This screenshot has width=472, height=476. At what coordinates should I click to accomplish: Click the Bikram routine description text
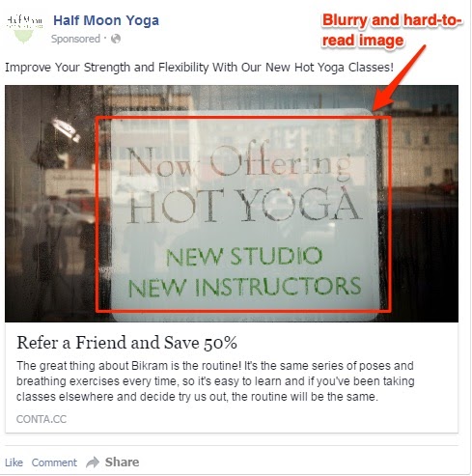click(215, 381)
